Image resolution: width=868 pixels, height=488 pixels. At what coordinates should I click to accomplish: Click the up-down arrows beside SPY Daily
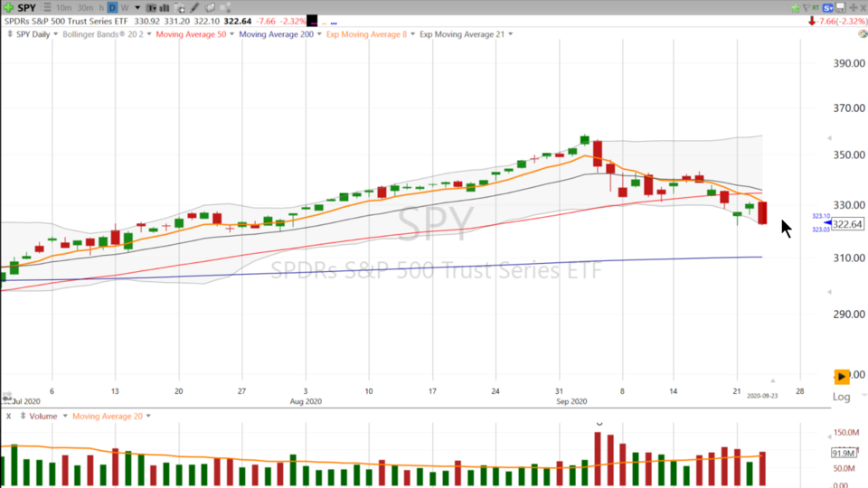(9, 34)
